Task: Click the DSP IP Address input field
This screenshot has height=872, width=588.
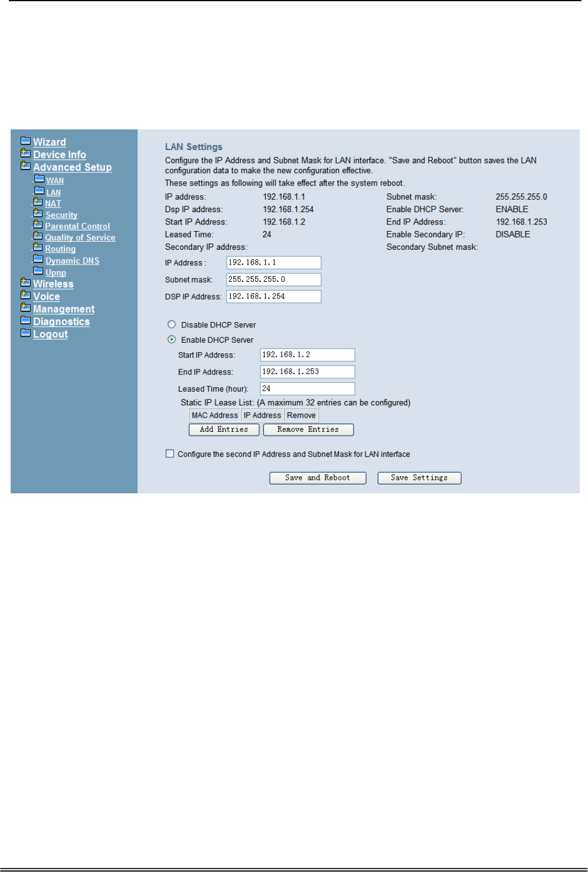Action: pyautogui.click(x=274, y=297)
